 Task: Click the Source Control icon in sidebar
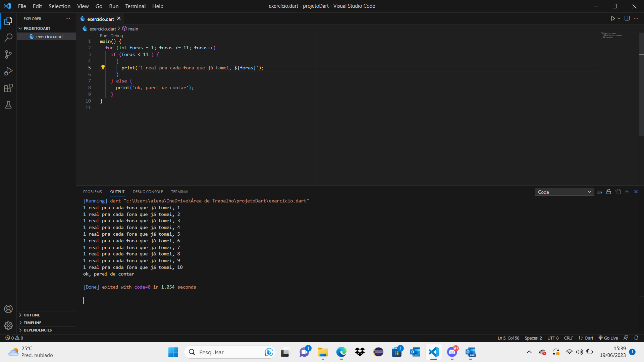(x=8, y=54)
